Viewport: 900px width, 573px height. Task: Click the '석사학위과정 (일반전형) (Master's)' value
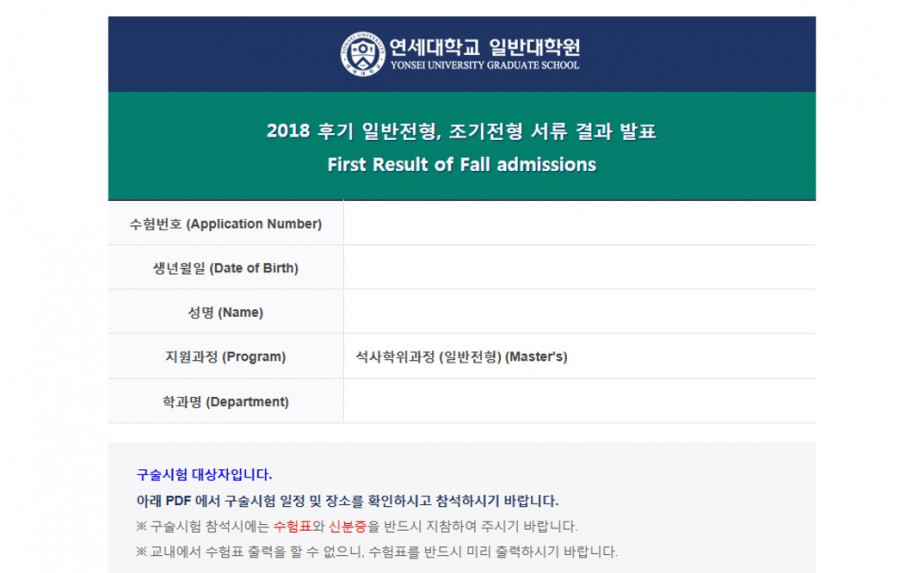(461, 357)
